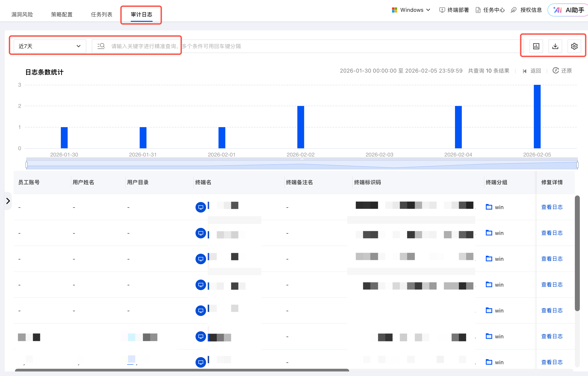The height and width of the screenshot is (376, 588).
Task: Click the download export icon
Action: (x=555, y=46)
